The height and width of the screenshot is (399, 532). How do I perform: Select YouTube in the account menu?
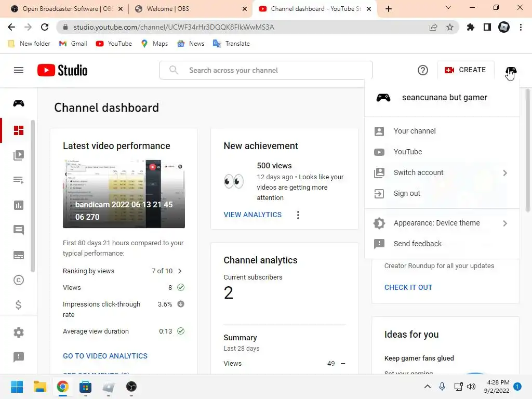(x=442, y=152)
